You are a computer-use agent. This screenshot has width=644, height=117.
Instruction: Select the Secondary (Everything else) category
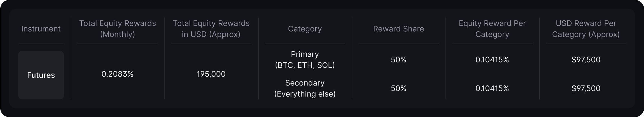point(305,88)
